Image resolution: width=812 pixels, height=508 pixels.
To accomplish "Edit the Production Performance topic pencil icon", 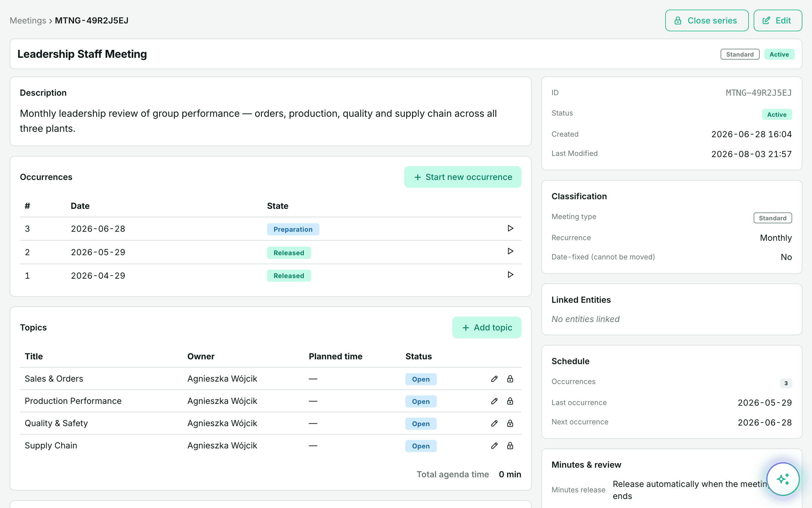I will click(x=494, y=401).
